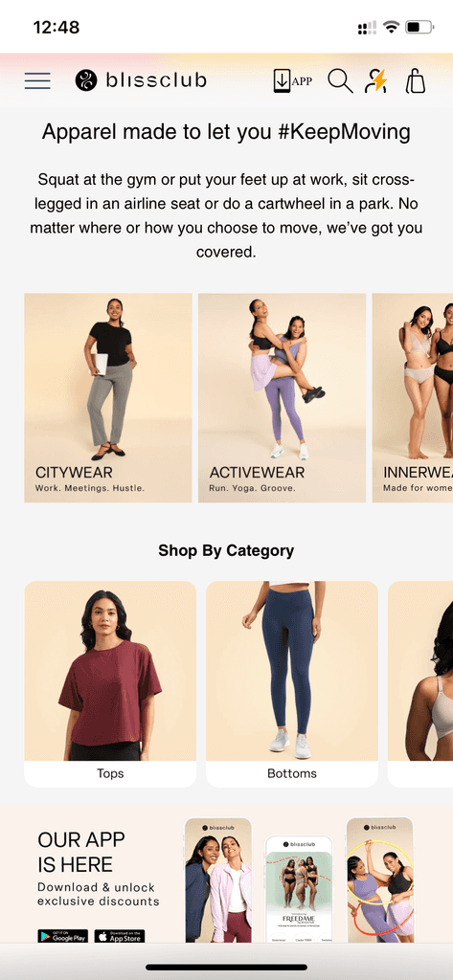This screenshot has width=453, height=980.
Task: Click the Bottoms category label
Action: coord(292,773)
